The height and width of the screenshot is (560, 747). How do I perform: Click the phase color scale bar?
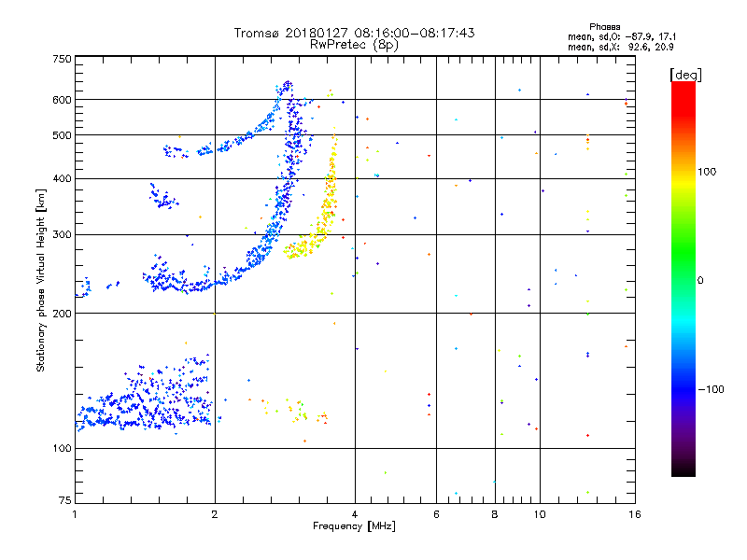684,279
